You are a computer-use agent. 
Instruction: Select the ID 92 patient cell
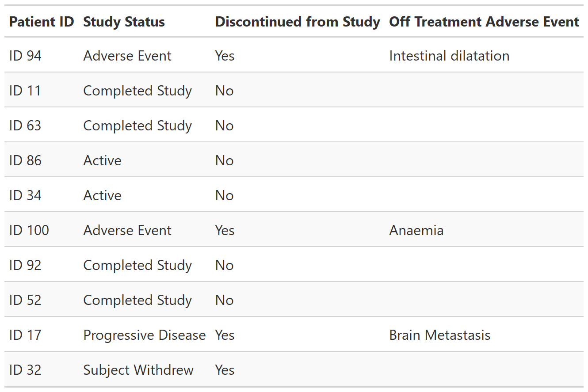[25, 265]
